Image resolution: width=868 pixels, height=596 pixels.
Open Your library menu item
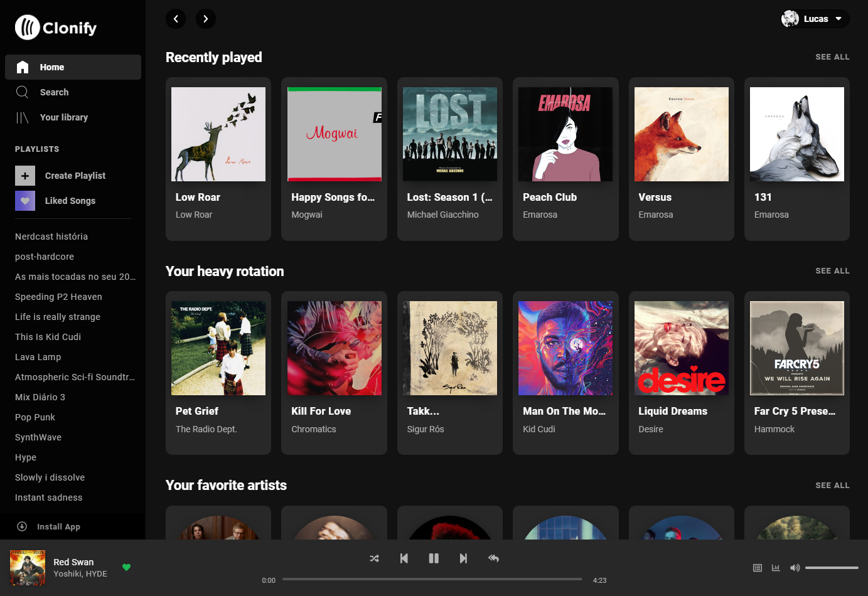73,117
